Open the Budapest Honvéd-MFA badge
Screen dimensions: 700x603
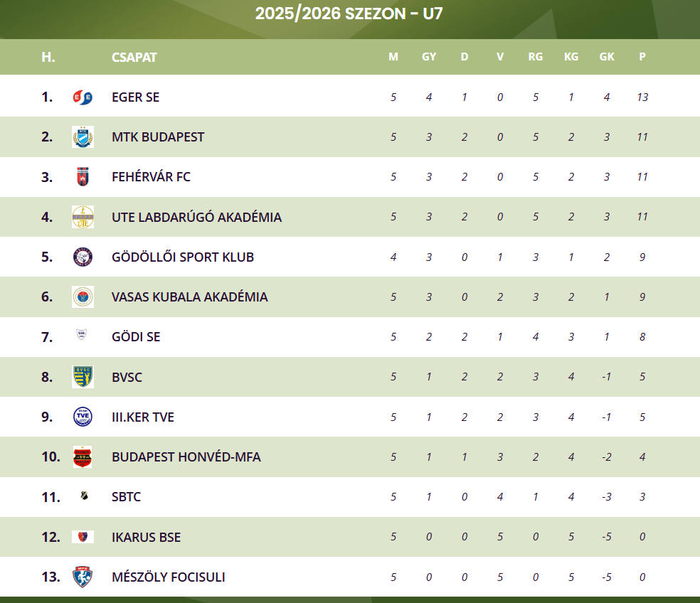tap(83, 457)
